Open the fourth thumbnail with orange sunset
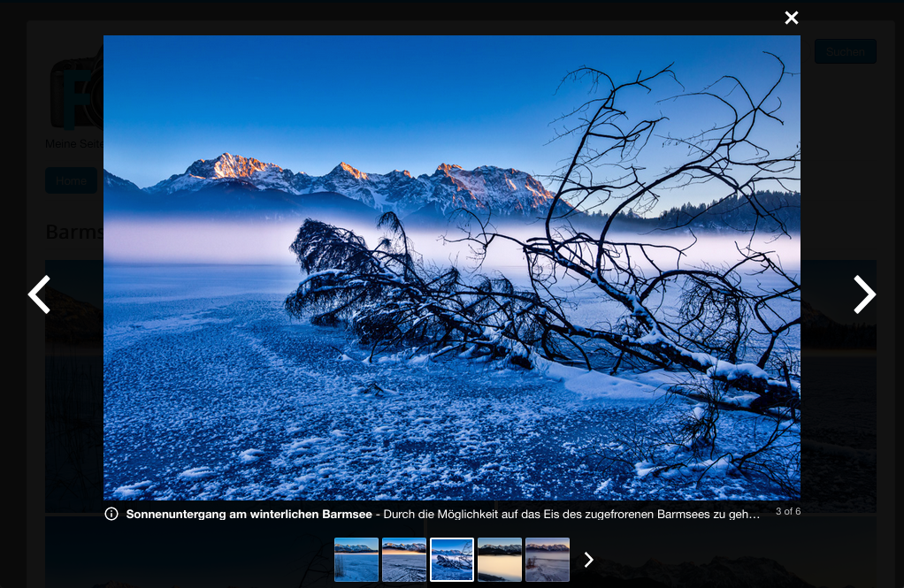 500,560
